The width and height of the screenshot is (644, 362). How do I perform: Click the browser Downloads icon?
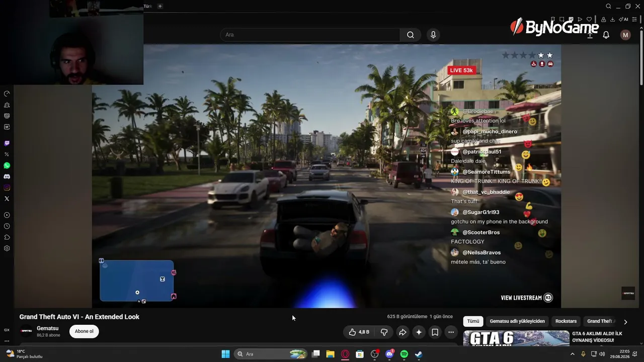point(612,20)
